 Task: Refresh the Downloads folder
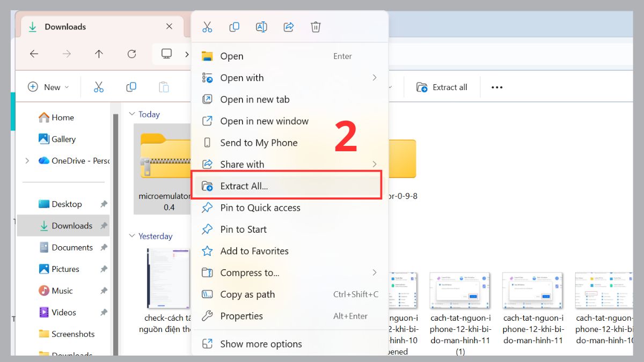pyautogui.click(x=131, y=54)
